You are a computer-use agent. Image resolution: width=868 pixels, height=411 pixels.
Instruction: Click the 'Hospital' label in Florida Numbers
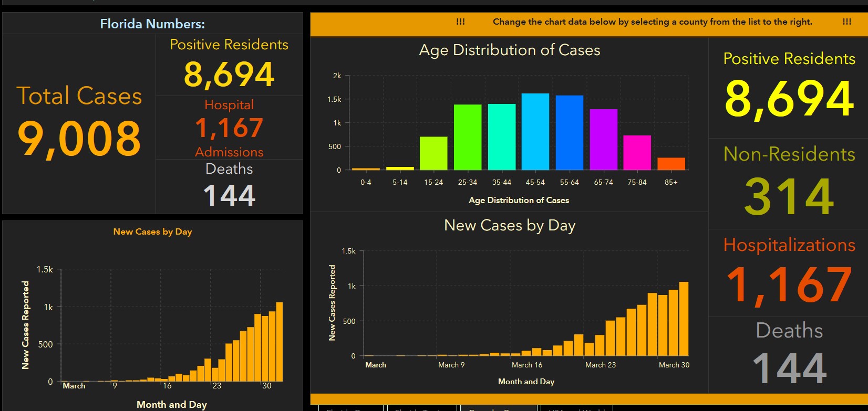click(229, 105)
